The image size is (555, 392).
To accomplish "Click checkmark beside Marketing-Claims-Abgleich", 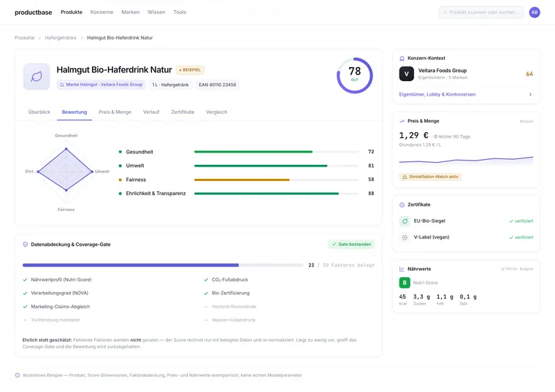I will click(x=25, y=307).
